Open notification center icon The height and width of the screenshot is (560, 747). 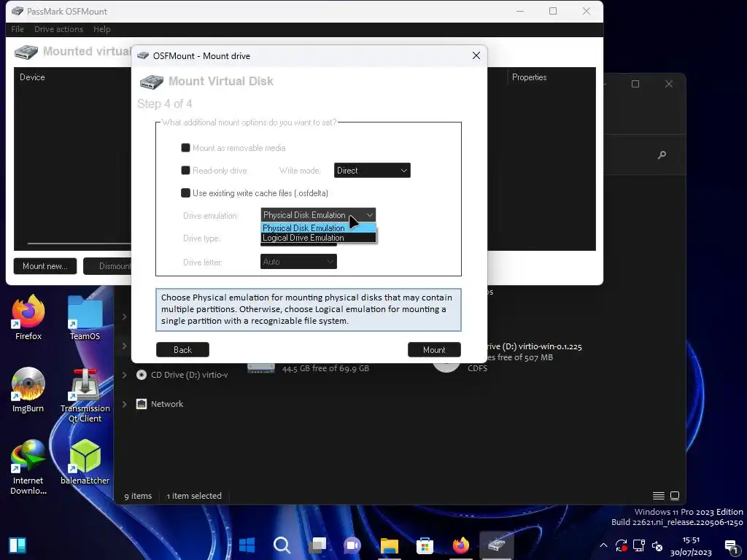pyautogui.click(x=731, y=545)
